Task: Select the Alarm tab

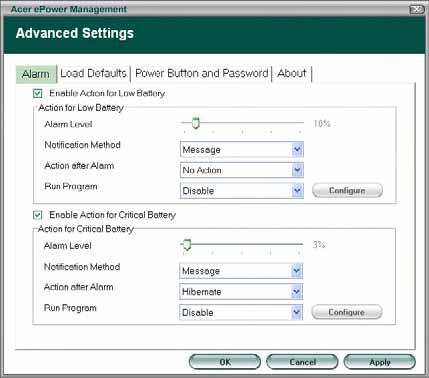Action: coord(36,74)
